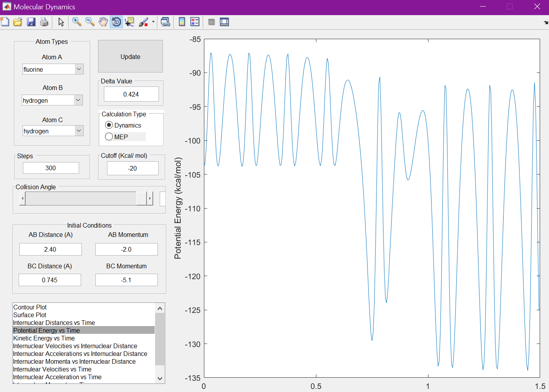Open the Atom A dropdown showing fluorine
This screenshot has width=549, height=392.
79,69
